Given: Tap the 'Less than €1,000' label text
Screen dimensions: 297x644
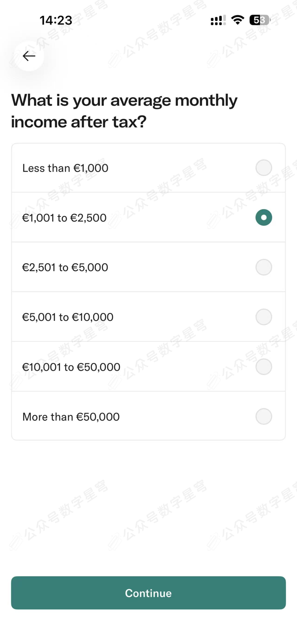Looking at the screenshot, I should (x=65, y=168).
